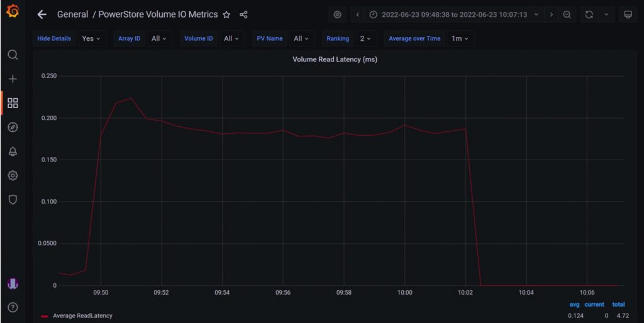Click the Volume ID variable label

198,38
